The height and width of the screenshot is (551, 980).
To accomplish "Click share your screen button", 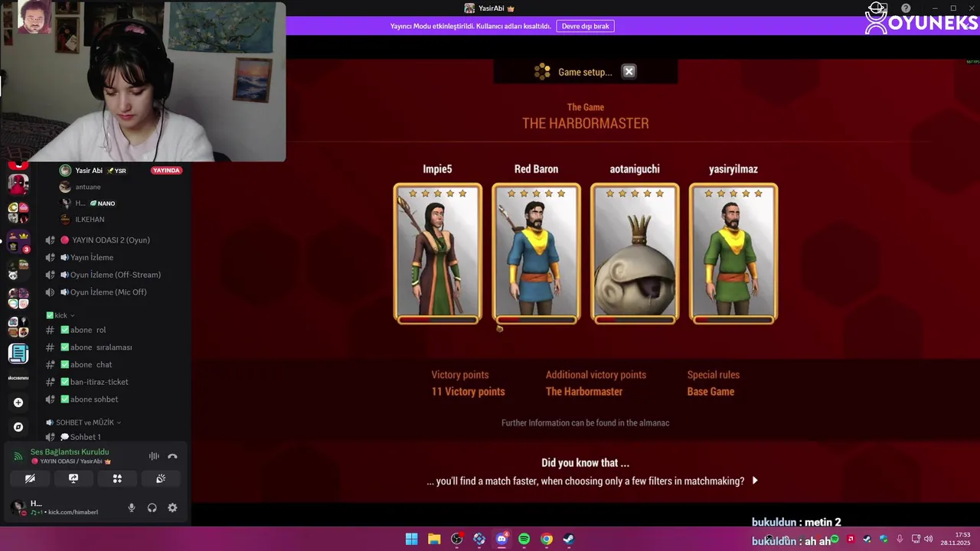I will pyautogui.click(x=73, y=478).
